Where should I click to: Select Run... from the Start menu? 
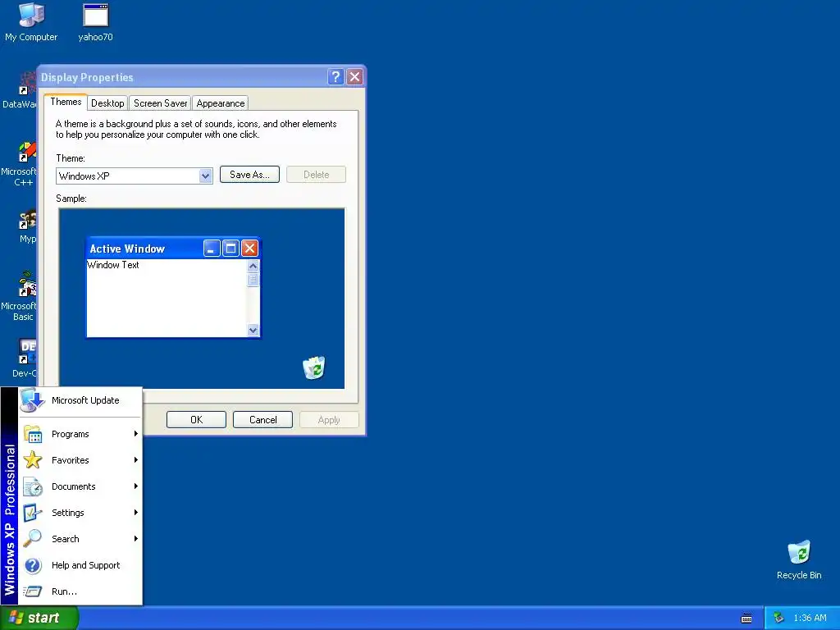(x=80, y=591)
